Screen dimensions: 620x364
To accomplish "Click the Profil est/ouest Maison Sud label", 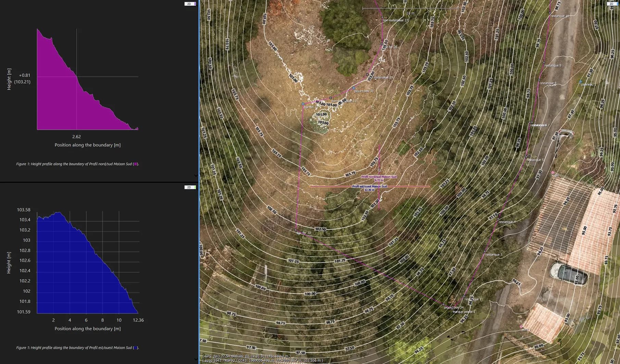I will click(369, 186).
